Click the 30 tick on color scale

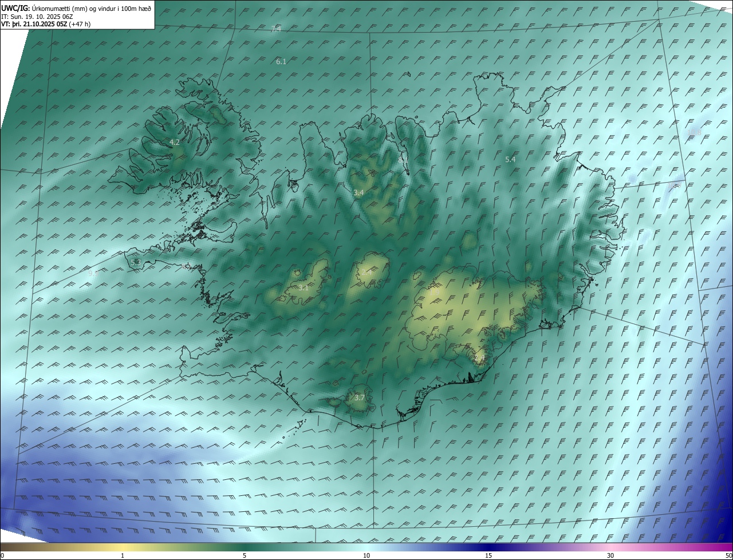(610, 555)
